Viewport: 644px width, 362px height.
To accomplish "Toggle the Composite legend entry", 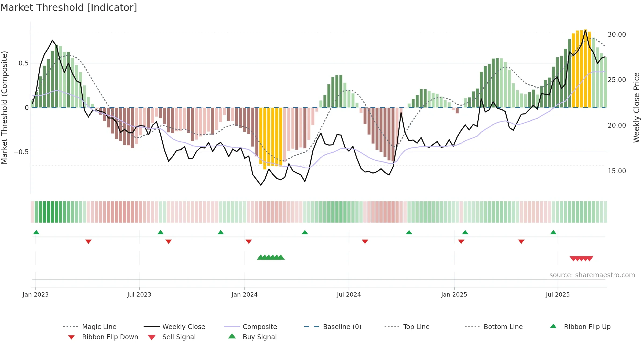I will click(251, 327).
